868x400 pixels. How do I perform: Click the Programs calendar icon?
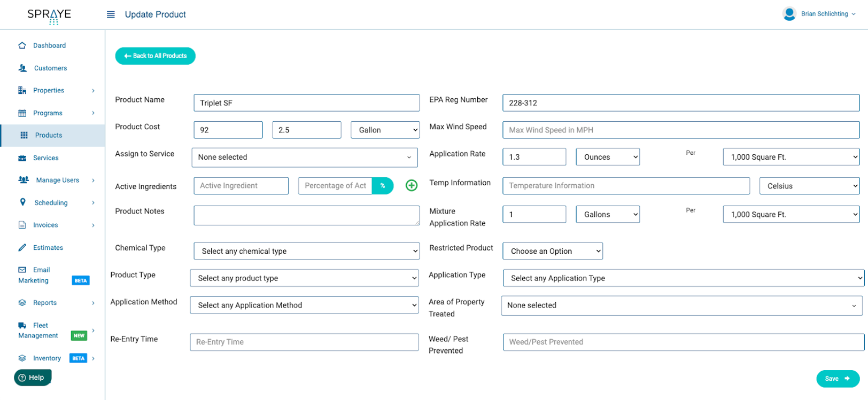22,113
